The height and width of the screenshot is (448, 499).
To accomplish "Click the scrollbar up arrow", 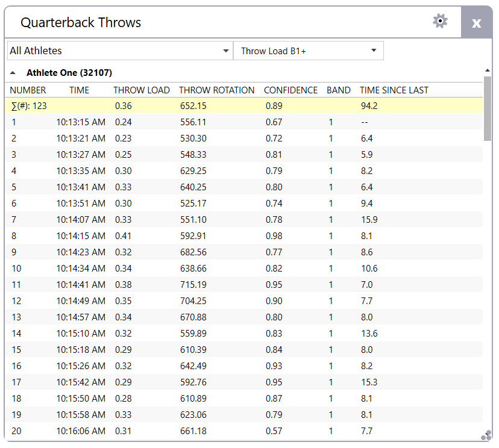I will pos(487,70).
